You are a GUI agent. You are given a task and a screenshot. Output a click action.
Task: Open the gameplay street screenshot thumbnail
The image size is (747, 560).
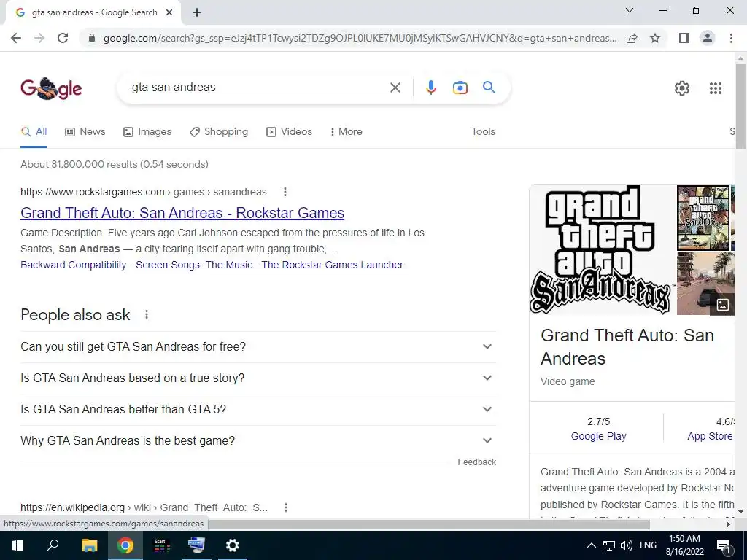click(705, 284)
